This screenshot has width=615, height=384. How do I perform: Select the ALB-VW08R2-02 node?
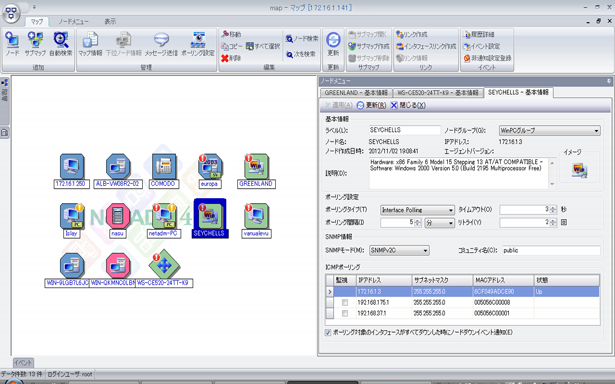pos(118,166)
